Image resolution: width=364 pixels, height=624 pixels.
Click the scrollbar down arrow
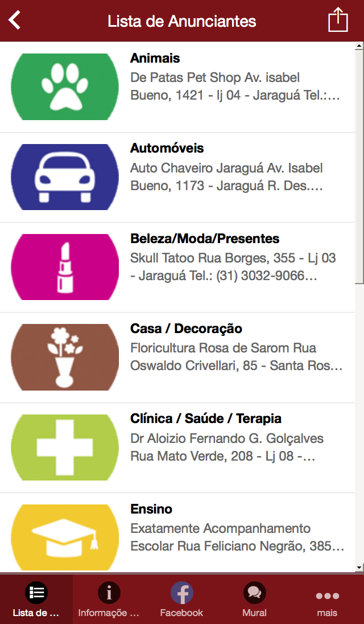click(359, 567)
